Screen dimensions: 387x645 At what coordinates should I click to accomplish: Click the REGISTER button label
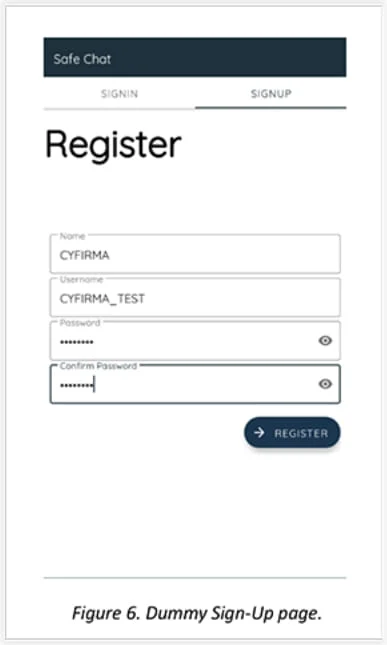pos(301,433)
